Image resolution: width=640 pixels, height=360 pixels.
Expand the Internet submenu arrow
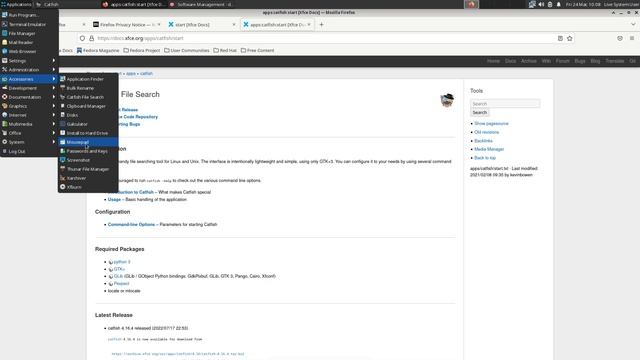click(54, 115)
